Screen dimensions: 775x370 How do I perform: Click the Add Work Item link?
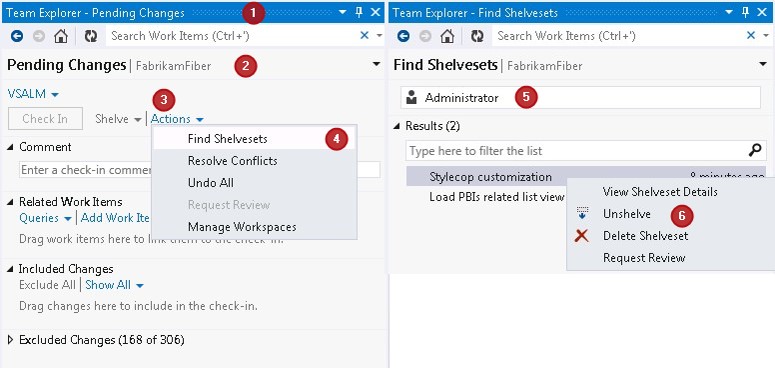[x=116, y=218]
